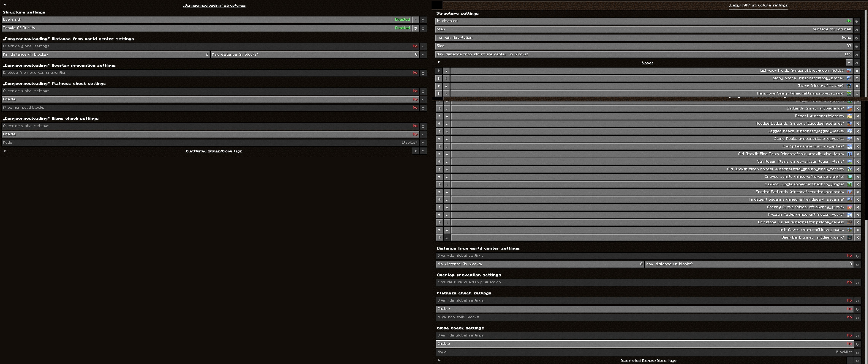Collapse the Dungeonnowloading structures section
Image resolution: width=868 pixels, height=364 pixels.
point(5,5)
